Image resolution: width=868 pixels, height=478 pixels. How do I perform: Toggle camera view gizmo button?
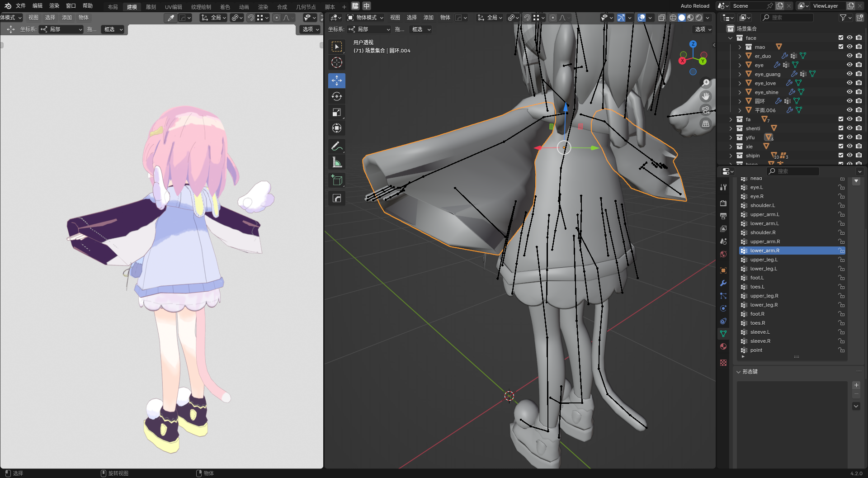pyautogui.click(x=705, y=110)
